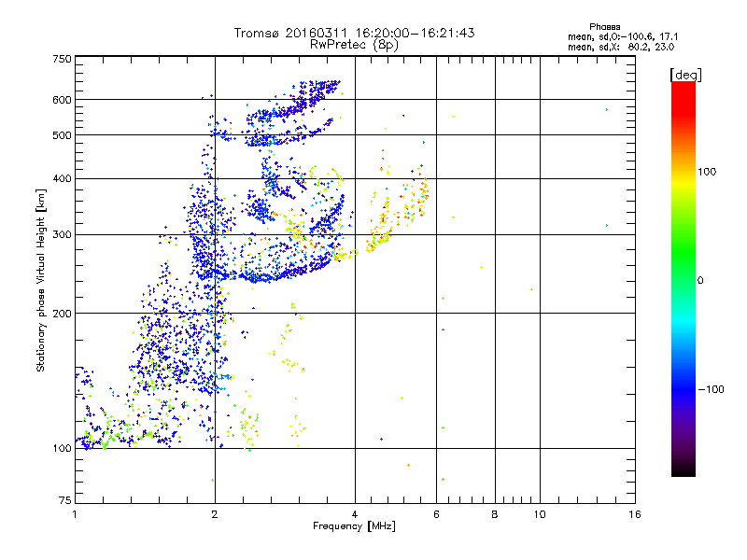This screenshot has width=747, height=560.
Task: Click the 'Frequency [MHz]' axis label
Action: 354,526
